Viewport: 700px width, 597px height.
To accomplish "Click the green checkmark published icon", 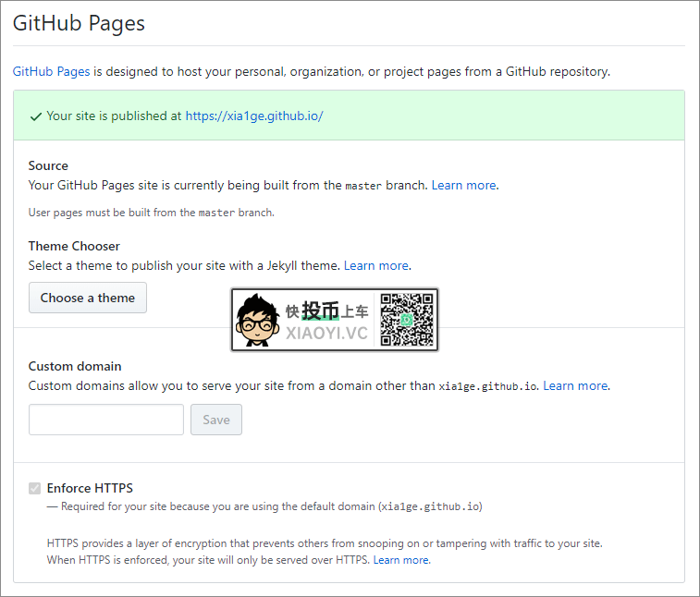I will click(36, 116).
